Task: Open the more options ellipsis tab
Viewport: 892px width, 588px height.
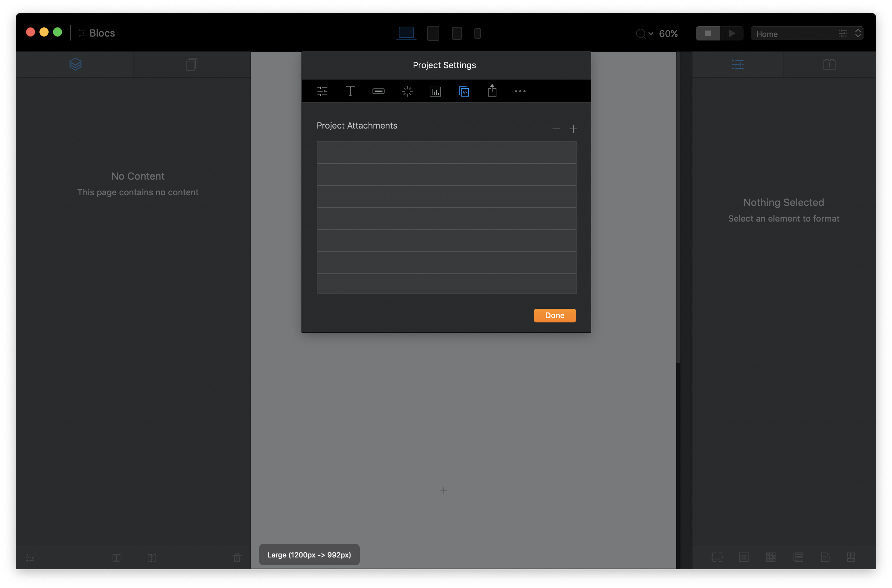Action: 520,91
